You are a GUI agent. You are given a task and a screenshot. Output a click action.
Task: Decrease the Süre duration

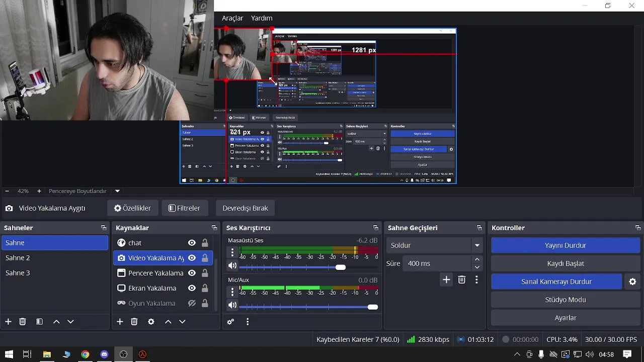477,267
